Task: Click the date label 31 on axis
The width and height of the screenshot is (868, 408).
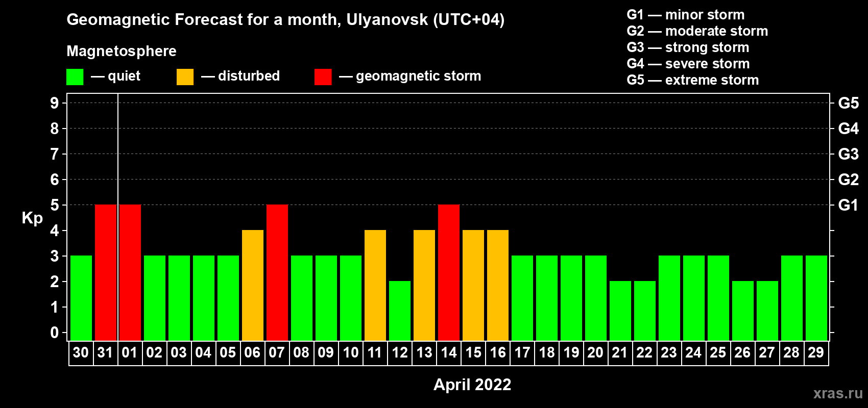Action: pos(105,353)
